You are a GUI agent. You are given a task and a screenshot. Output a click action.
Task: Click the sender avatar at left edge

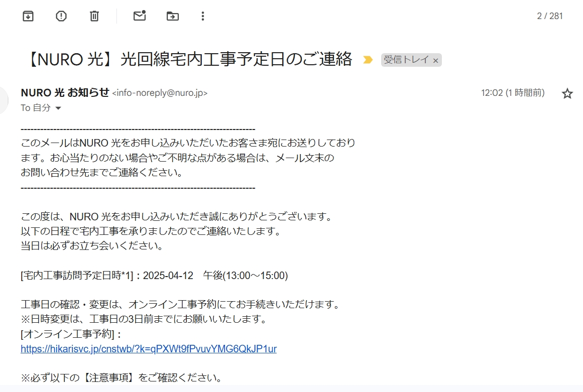[4, 100]
